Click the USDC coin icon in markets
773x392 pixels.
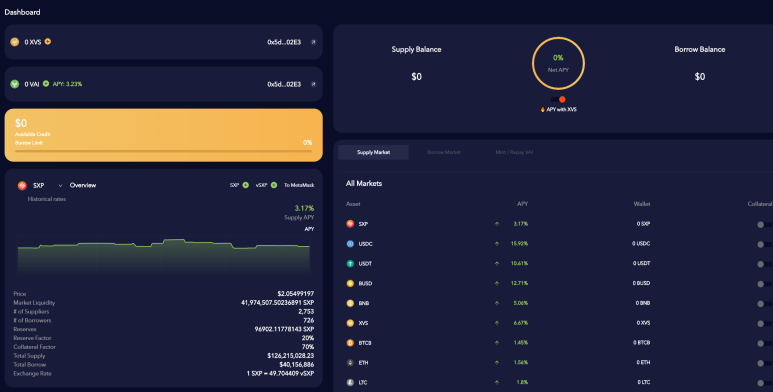pos(350,244)
